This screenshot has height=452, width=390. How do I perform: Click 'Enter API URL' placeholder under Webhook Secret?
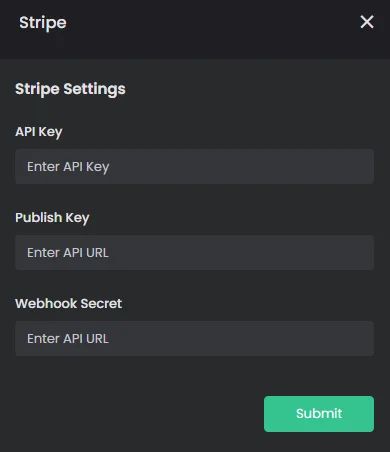pos(68,339)
